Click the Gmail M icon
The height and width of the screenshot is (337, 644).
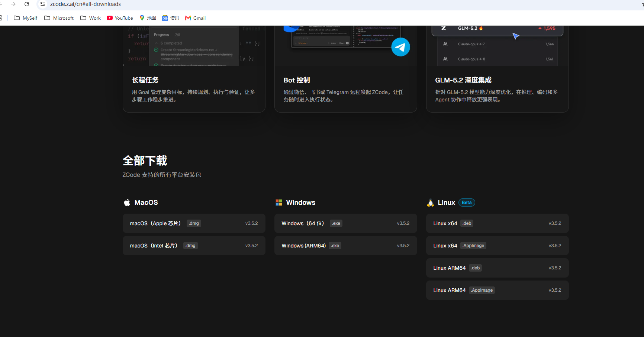coord(188,18)
